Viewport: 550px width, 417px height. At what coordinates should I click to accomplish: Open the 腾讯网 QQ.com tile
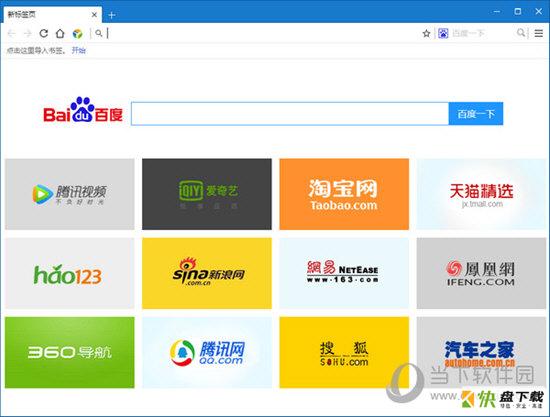point(207,352)
